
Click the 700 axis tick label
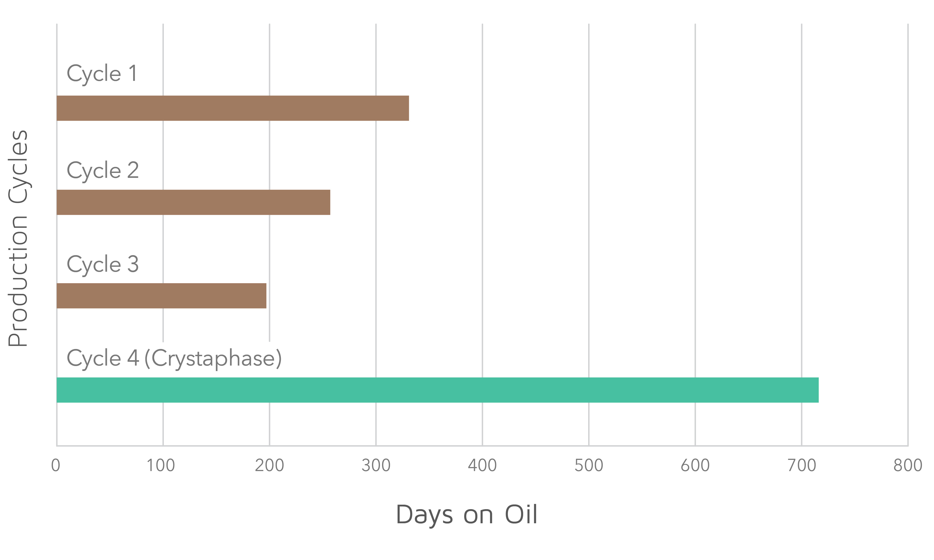802,465
